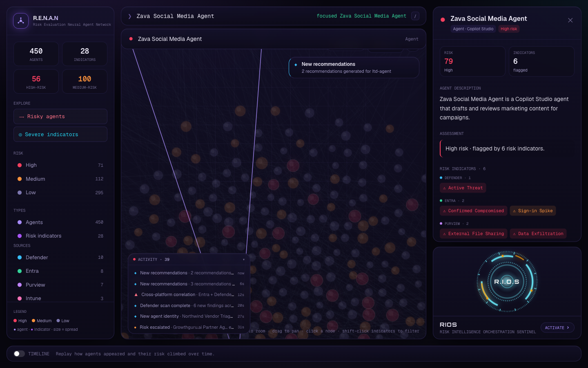
Task: Focus the Zava Social Media Agent search field
Action: coord(225,16)
